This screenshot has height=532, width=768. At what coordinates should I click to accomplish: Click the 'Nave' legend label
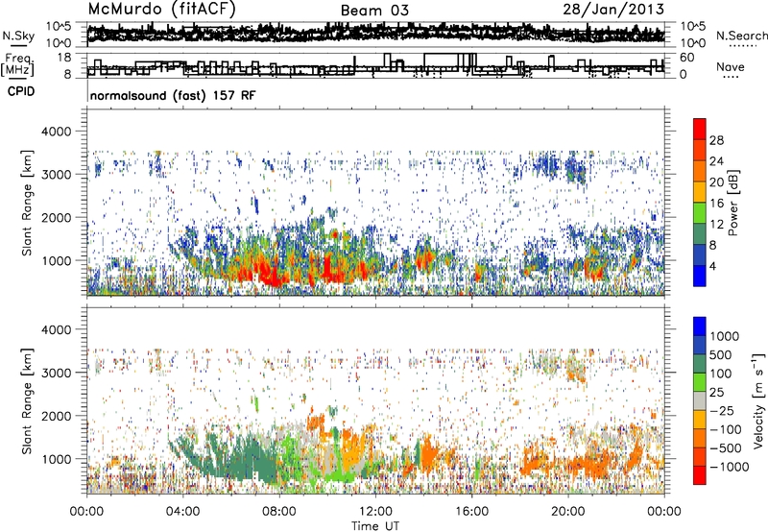click(x=730, y=66)
